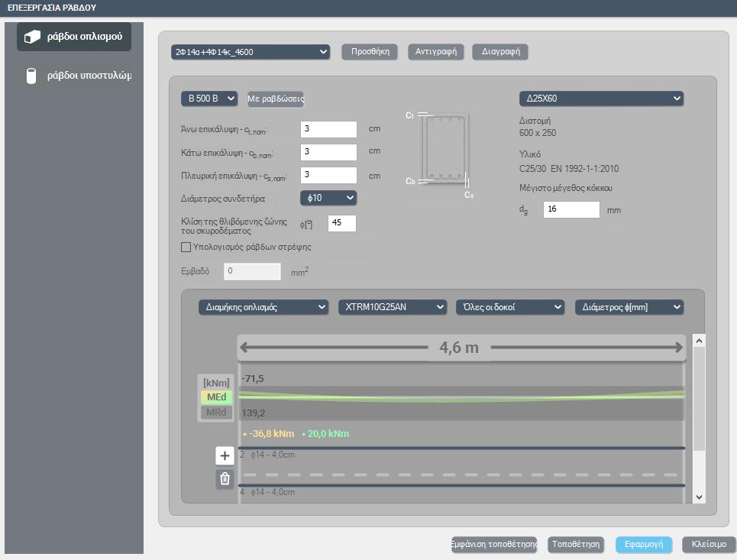Screen dimensions: 737x560
Task: Click the 4,6 m span length bar
Action: coord(461,348)
